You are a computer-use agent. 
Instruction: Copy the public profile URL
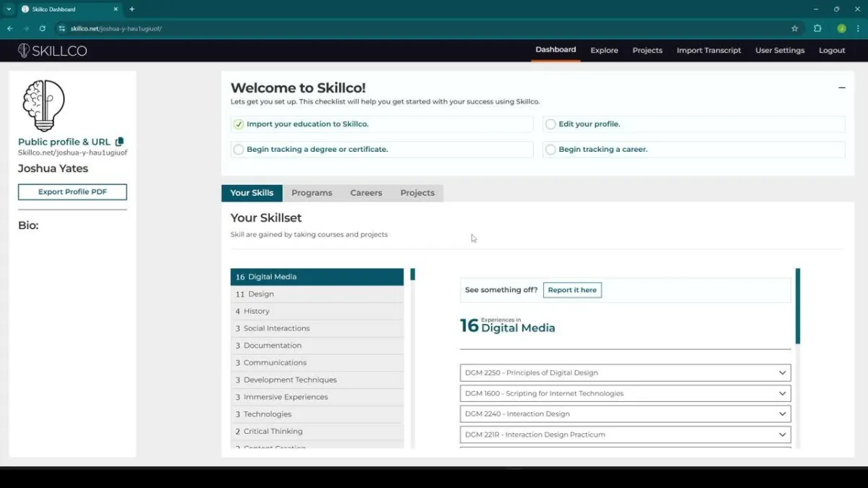click(119, 142)
